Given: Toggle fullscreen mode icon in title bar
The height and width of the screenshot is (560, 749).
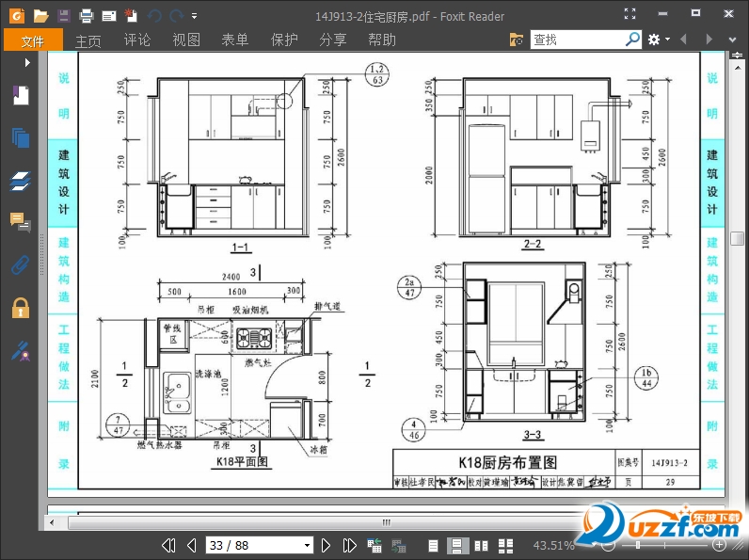Looking at the screenshot, I should click(630, 14).
